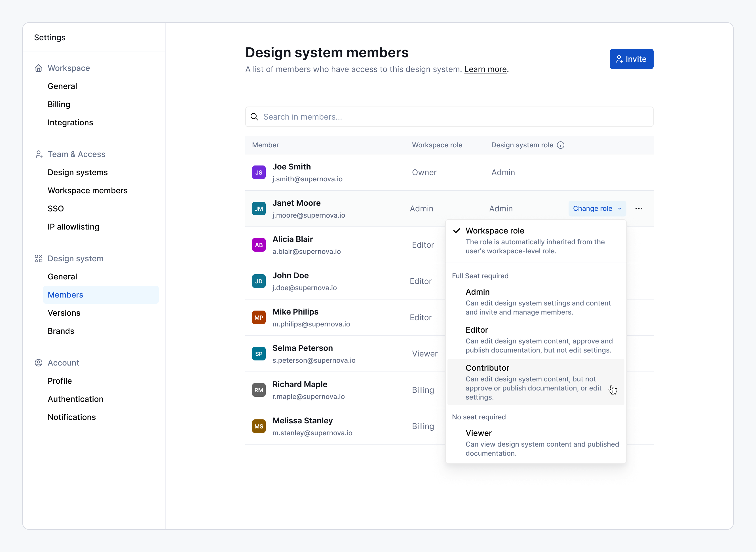Click the info icon beside Design system role

coord(561,145)
